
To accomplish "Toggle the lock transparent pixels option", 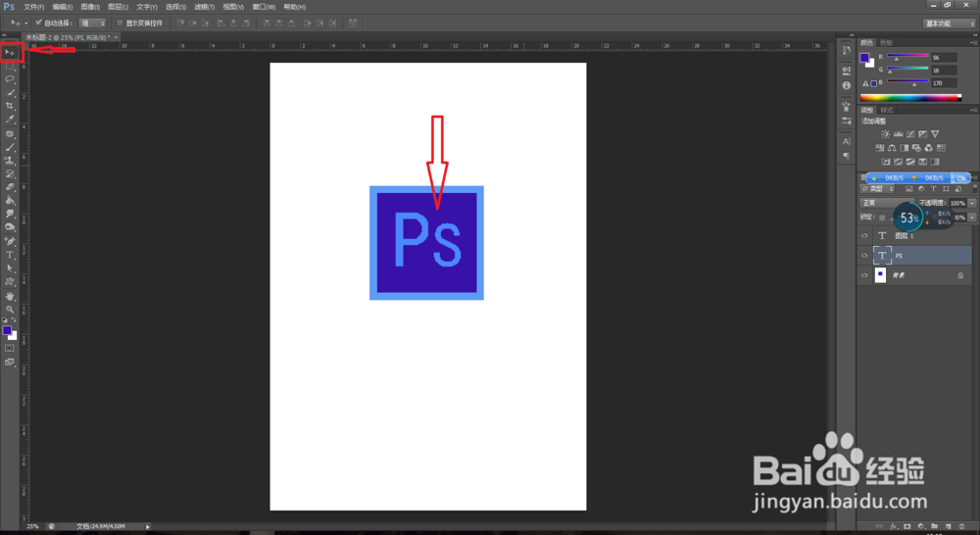I will click(882, 218).
